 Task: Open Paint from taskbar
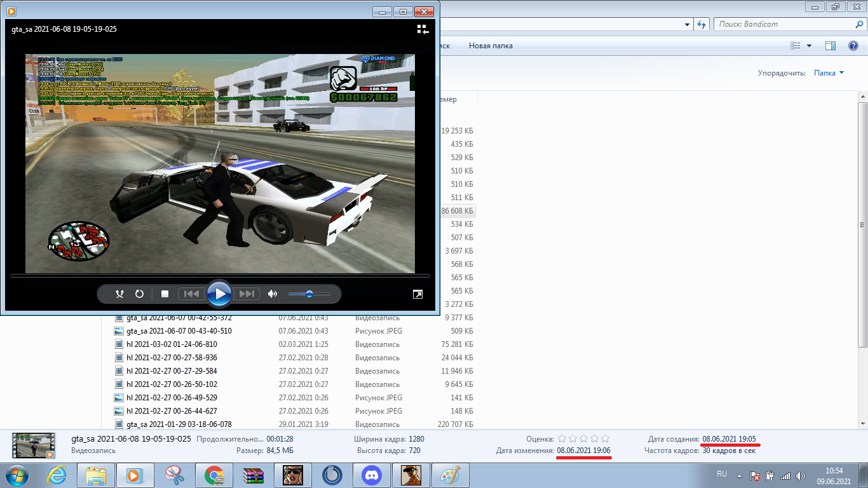[x=451, y=475]
